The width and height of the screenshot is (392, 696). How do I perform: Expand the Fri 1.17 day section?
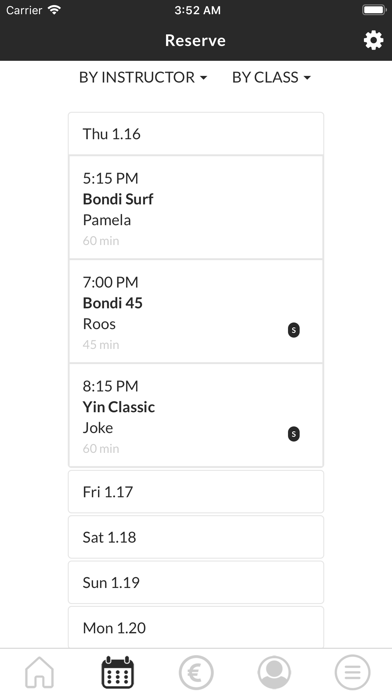coord(196,492)
